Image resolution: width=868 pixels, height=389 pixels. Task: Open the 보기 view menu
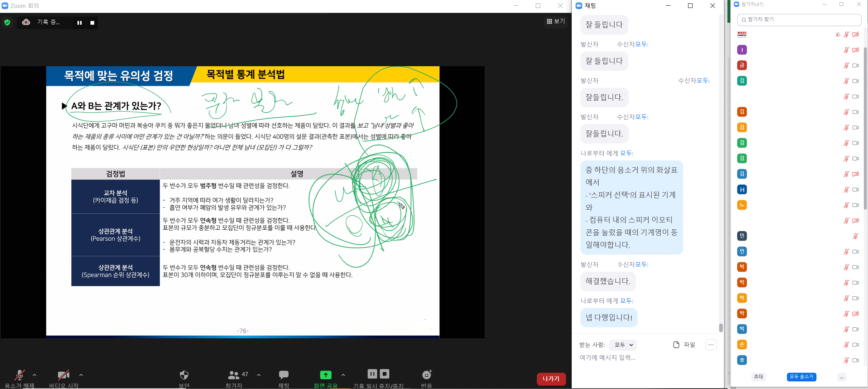tap(556, 21)
